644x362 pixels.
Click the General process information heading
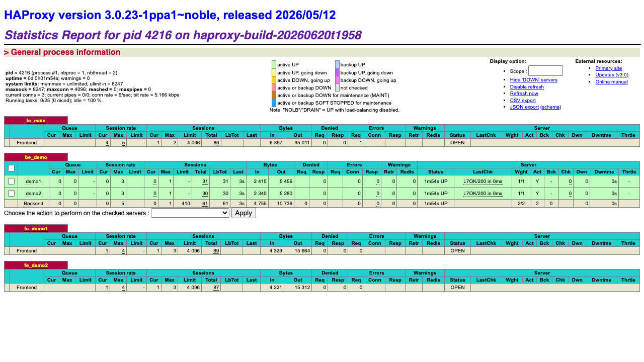pyautogui.click(x=62, y=52)
